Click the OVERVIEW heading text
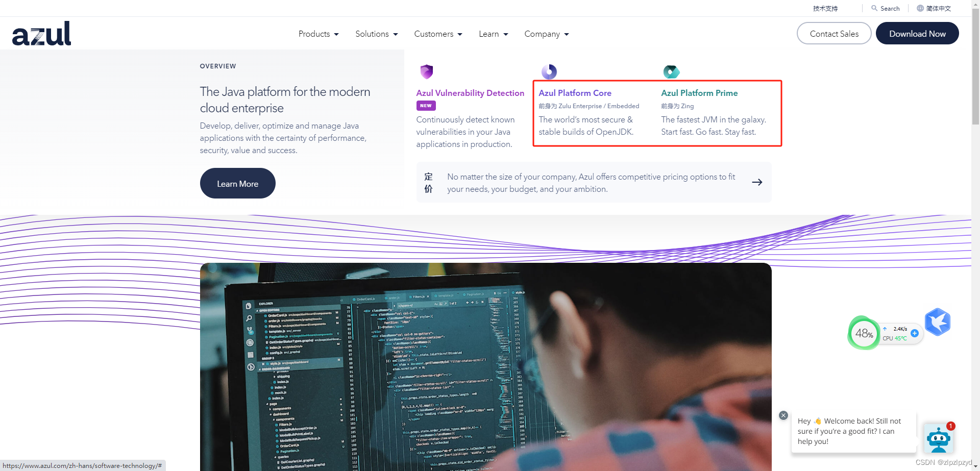The width and height of the screenshot is (980, 471). tap(218, 66)
